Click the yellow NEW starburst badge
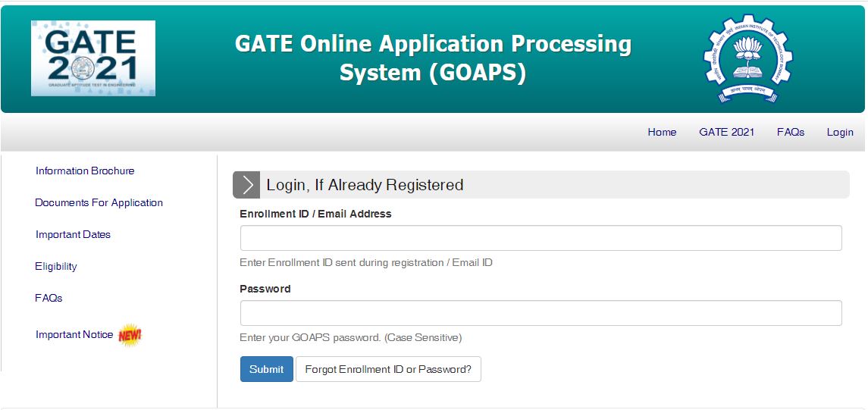 pyautogui.click(x=130, y=335)
